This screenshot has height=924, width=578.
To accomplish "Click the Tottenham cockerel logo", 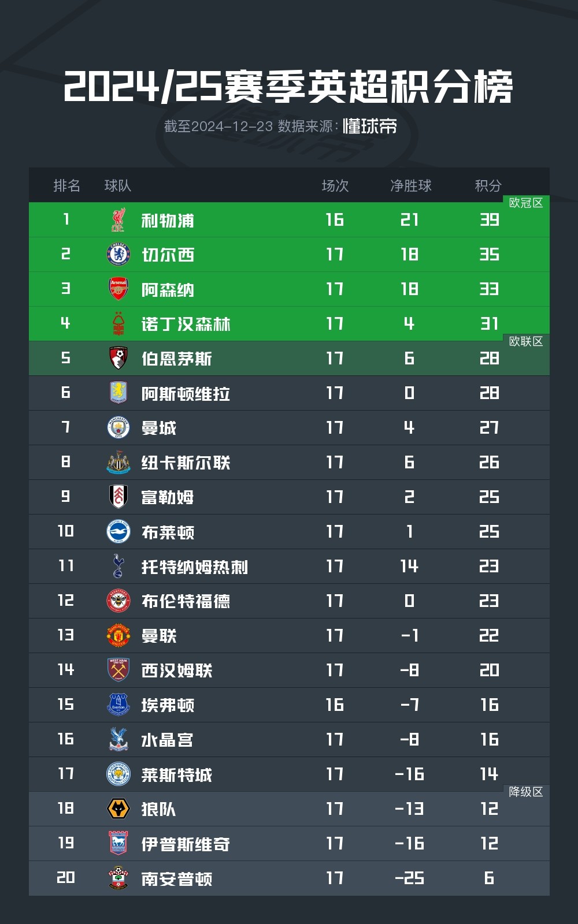I will [118, 567].
